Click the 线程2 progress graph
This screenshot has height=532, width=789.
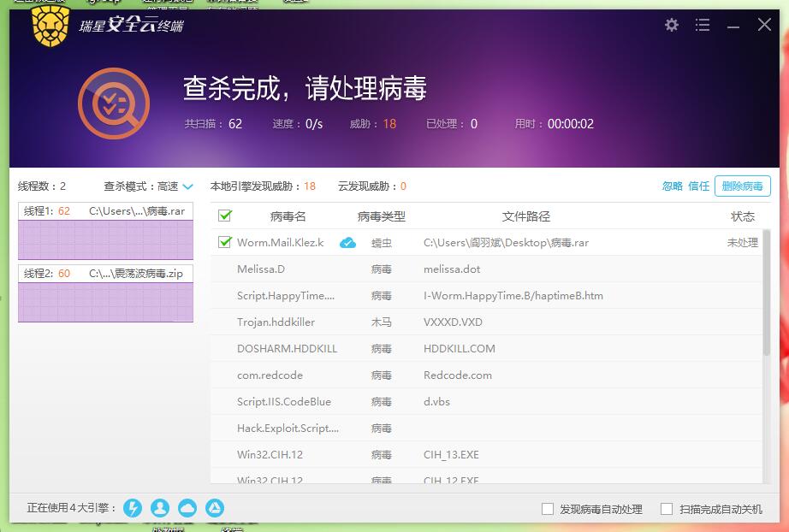pyautogui.click(x=105, y=302)
